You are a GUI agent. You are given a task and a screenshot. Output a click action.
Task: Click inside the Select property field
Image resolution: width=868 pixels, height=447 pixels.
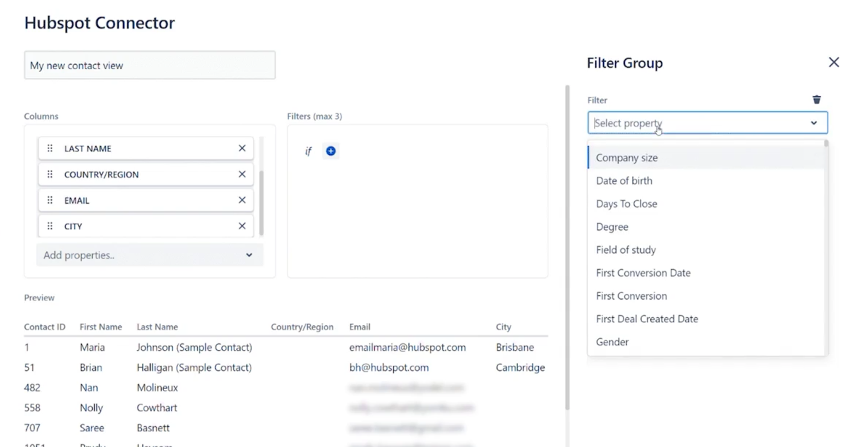click(691, 123)
